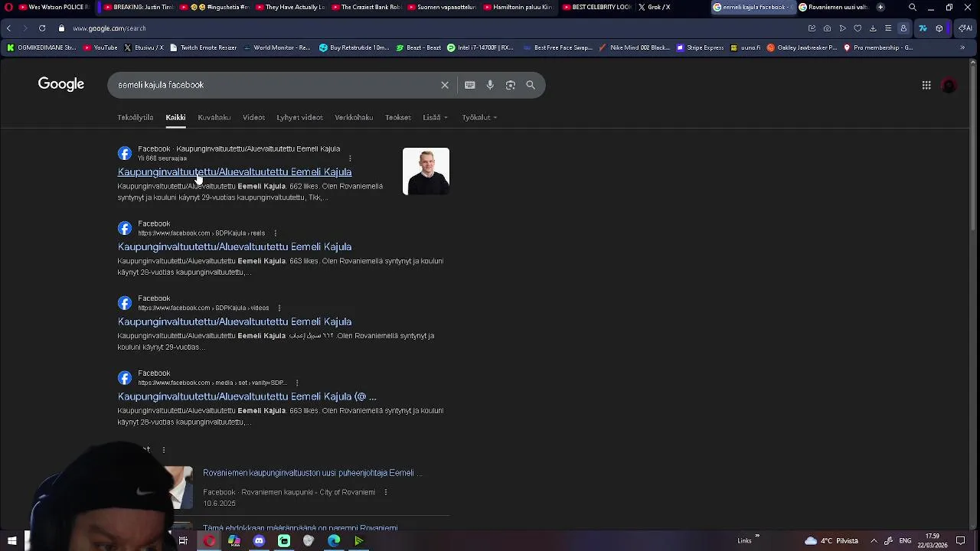This screenshot has height=551, width=980.
Task: Open Microsoft Edge from the taskbar
Action: coord(334,541)
